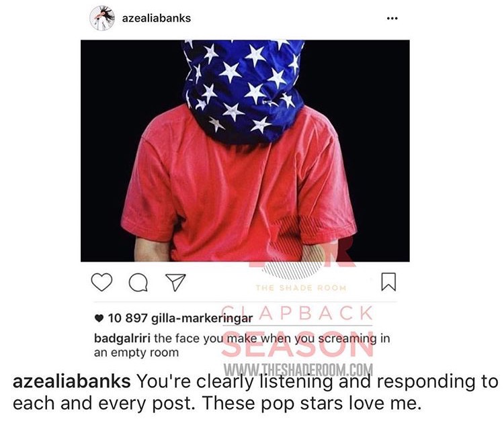This screenshot has width=504, height=435.
Task: Click the small filled heart beside like count
Action: pos(99,318)
